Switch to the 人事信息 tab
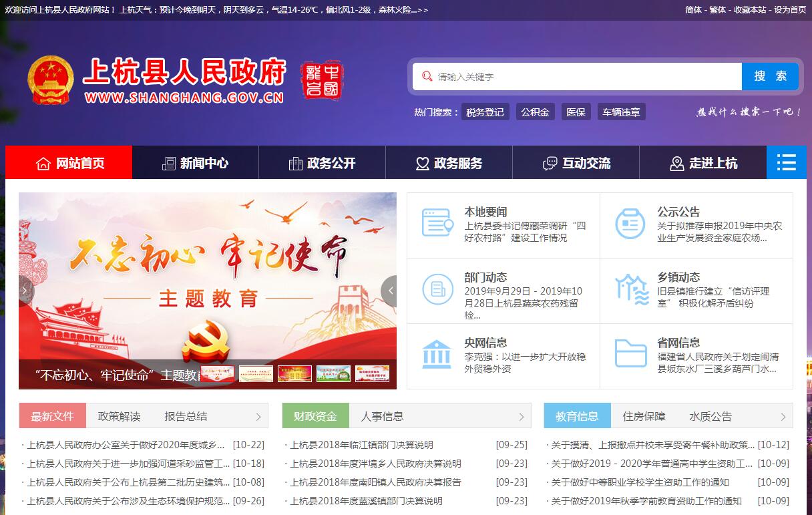This screenshot has height=515, width=812. point(382,416)
